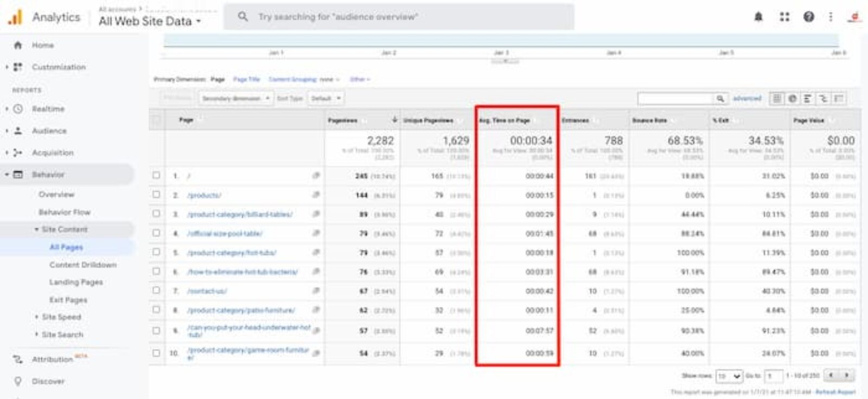Check the /official-size-pool-table/ row checkbox
Image resolution: width=868 pixels, height=399 pixels.
156,233
